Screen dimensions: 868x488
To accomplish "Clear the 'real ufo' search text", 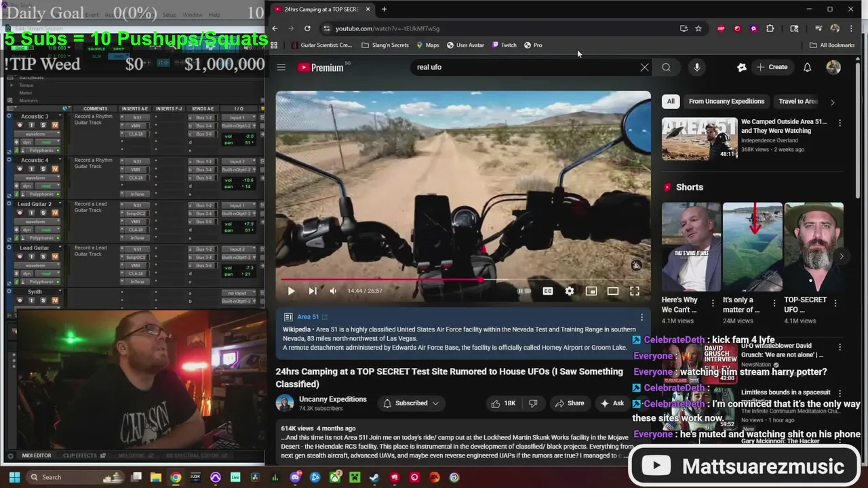I will click(644, 67).
